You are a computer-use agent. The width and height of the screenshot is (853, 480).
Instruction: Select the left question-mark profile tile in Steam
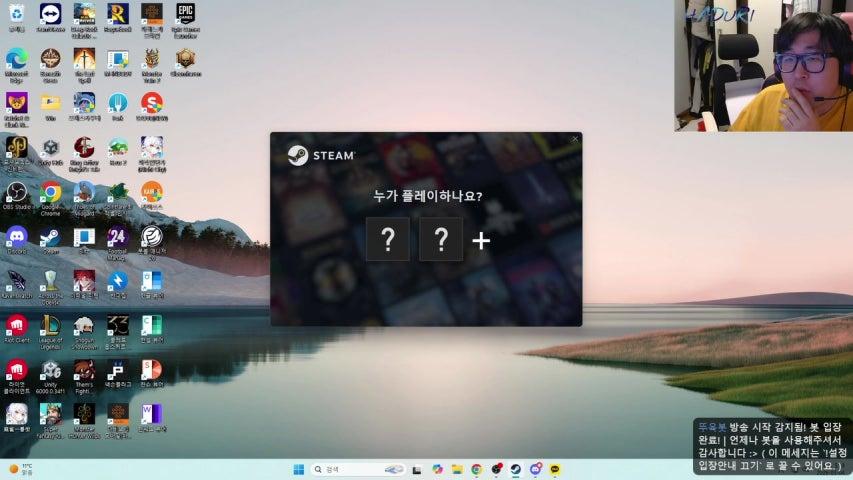(388, 239)
